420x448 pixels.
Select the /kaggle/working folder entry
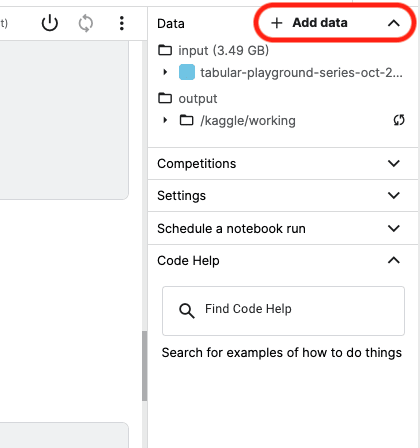[x=248, y=121]
